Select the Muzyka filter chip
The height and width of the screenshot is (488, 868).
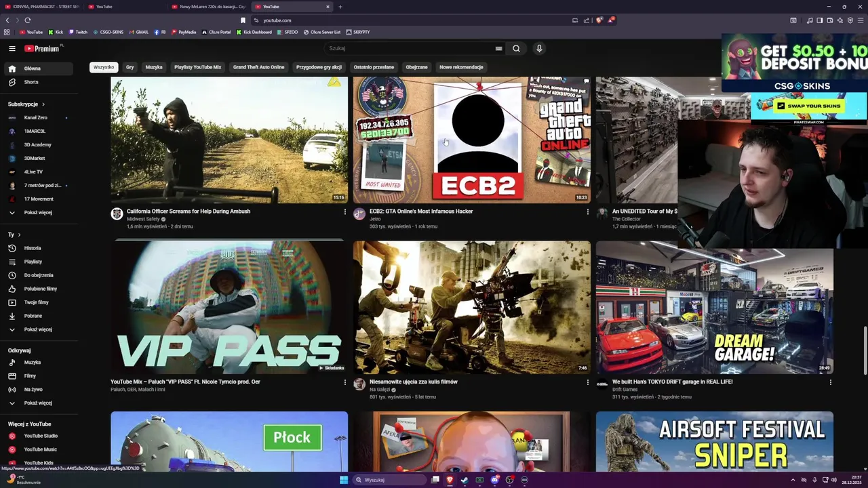pos(154,67)
